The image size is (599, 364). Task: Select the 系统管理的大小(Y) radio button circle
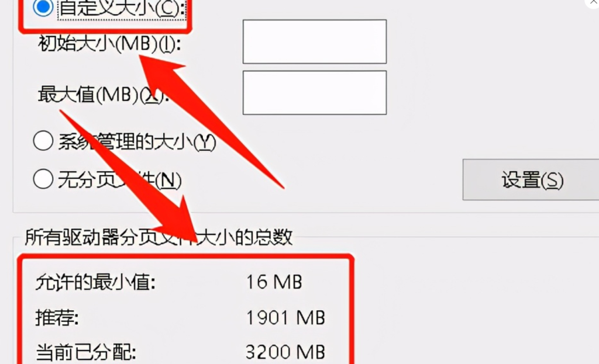tap(43, 141)
